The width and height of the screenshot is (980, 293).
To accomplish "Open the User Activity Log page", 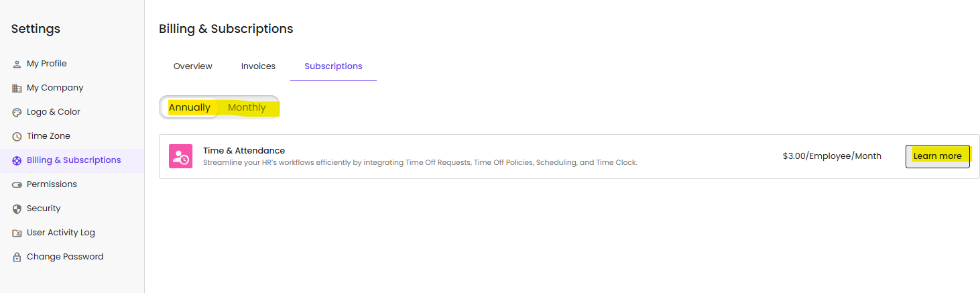I will point(61,233).
